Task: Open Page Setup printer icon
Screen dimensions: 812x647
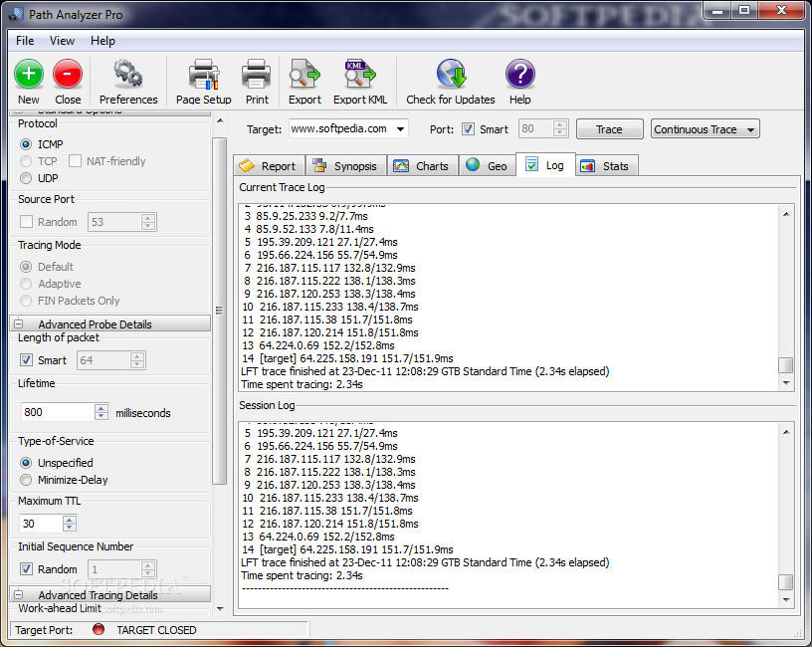Action: pyautogui.click(x=204, y=74)
